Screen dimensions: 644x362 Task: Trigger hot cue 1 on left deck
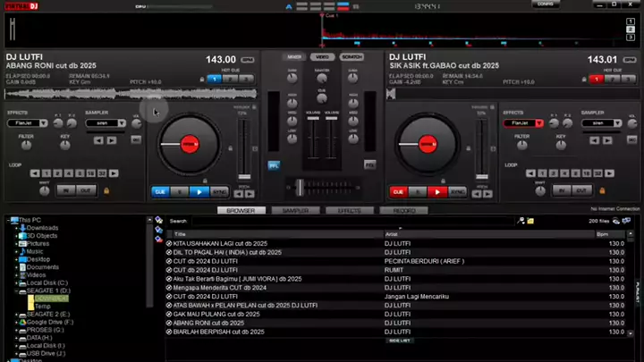pos(214,79)
